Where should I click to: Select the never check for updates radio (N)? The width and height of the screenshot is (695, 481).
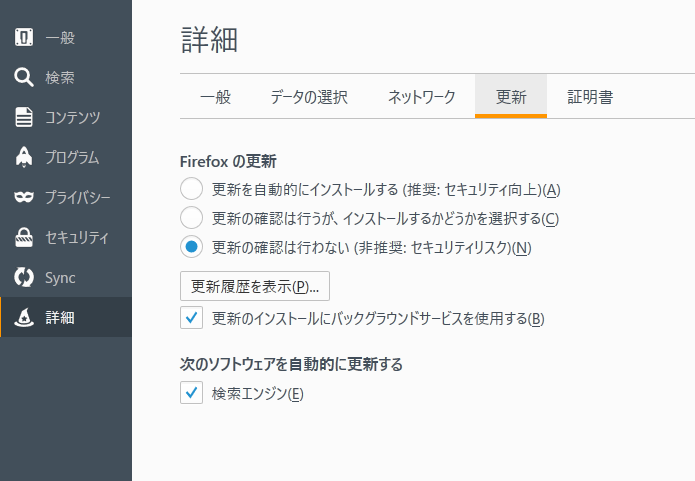(x=191, y=247)
